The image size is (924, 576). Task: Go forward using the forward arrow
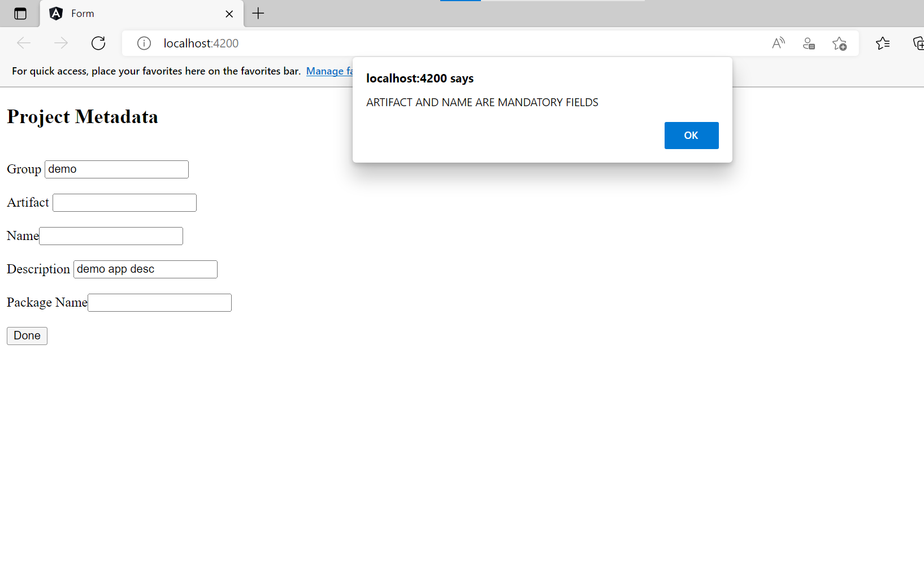tap(61, 43)
